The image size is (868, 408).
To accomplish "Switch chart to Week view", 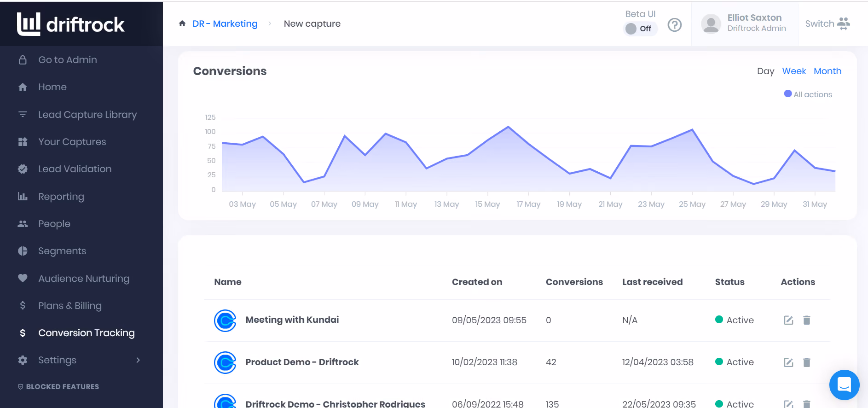I will [794, 71].
